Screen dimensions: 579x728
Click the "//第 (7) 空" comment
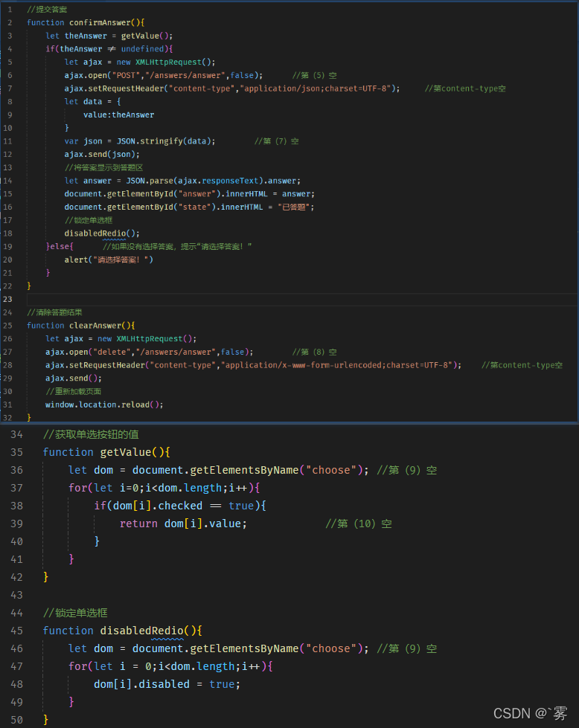277,141
